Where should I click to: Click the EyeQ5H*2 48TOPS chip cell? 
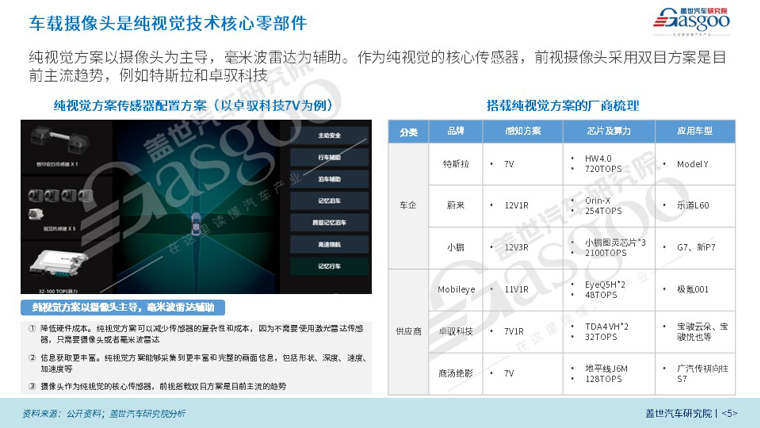tap(609, 289)
